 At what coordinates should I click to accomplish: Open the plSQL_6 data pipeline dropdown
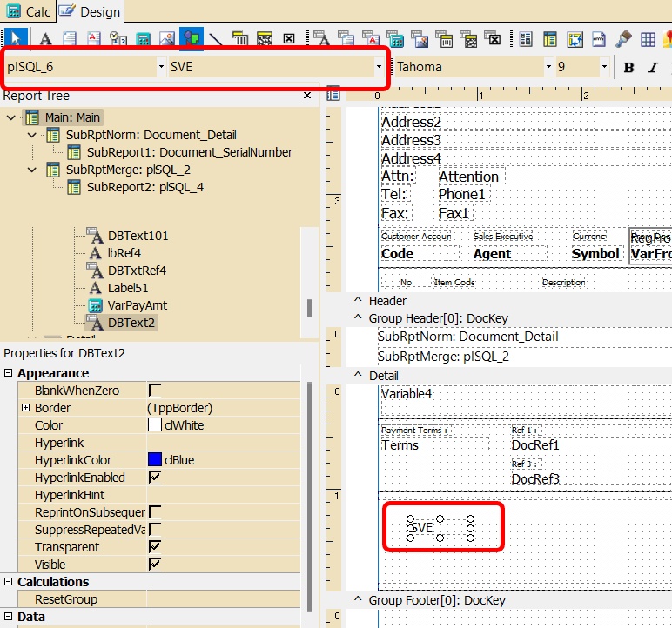click(x=161, y=67)
